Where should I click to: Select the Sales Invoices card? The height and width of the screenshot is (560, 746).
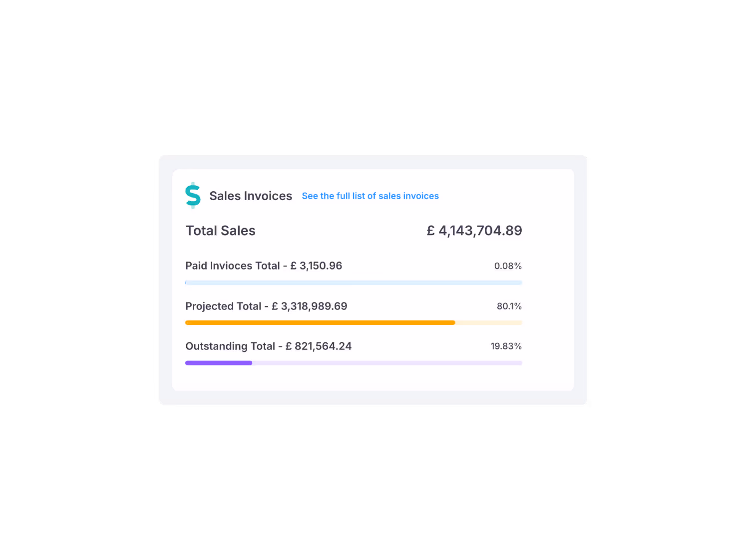click(373, 280)
